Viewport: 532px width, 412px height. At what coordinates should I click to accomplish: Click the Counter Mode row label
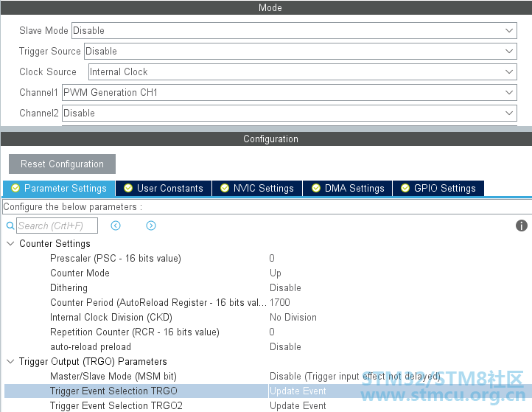point(80,273)
